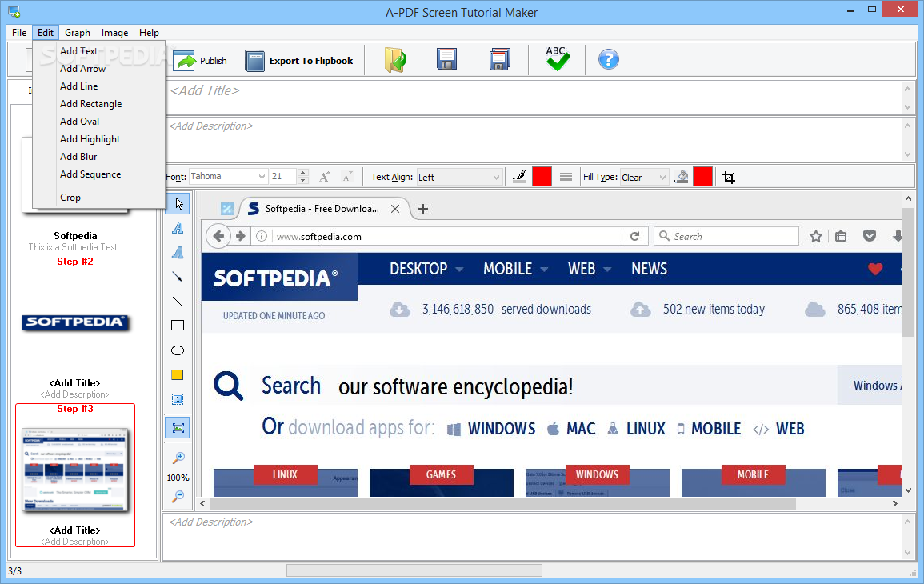
Task: Click the fill bucket icon
Action: [682, 177]
